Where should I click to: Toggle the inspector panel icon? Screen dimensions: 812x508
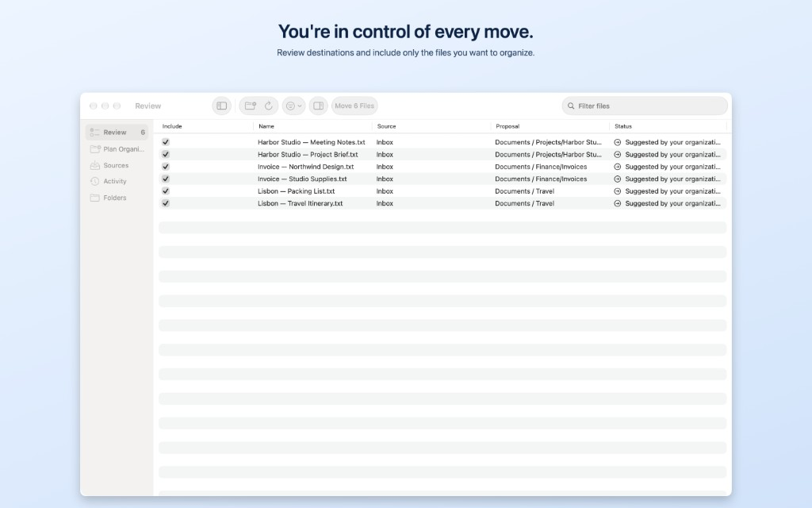[319, 106]
